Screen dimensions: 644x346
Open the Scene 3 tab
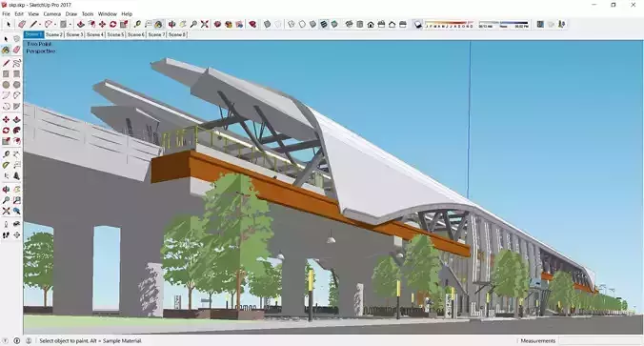tap(74, 35)
